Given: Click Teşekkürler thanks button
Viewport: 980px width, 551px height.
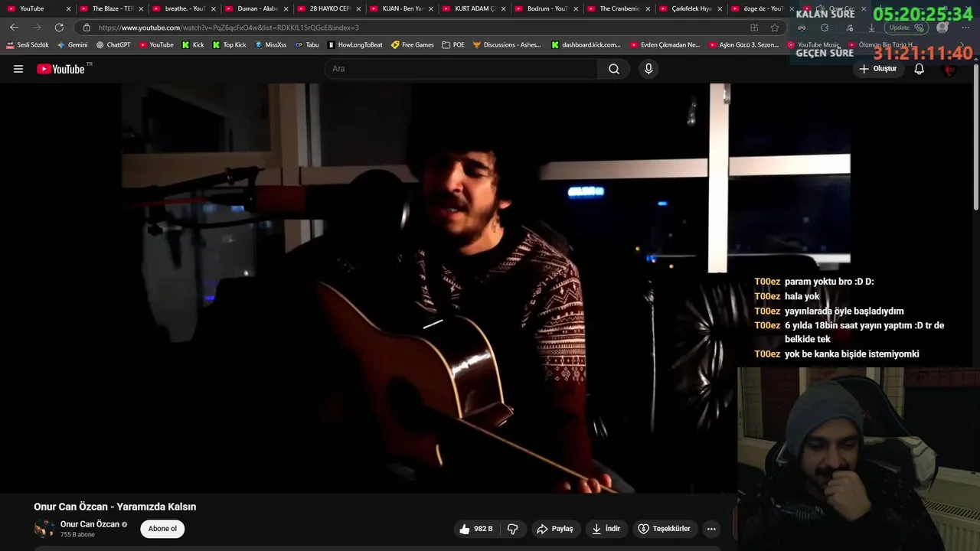Looking at the screenshot, I should [x=665, y=529].
